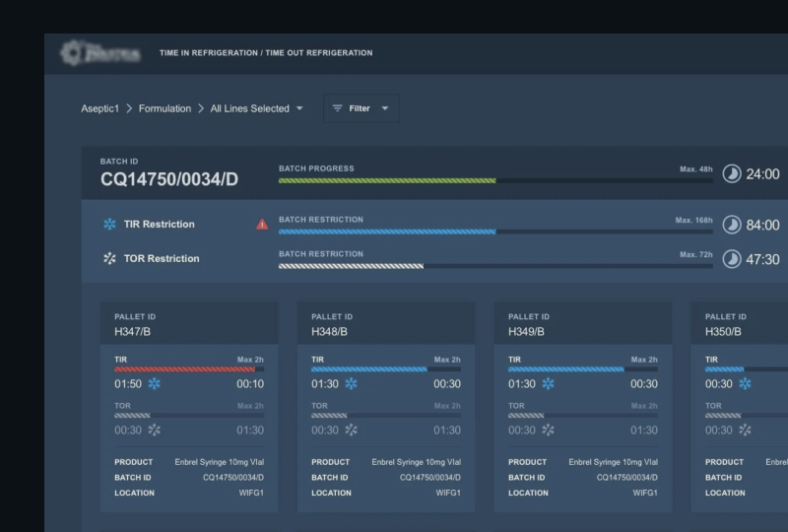Click the Aseptic1 breadcrumb link
Image resolution: width=788 pixels, height=532 pixels.
100,108
